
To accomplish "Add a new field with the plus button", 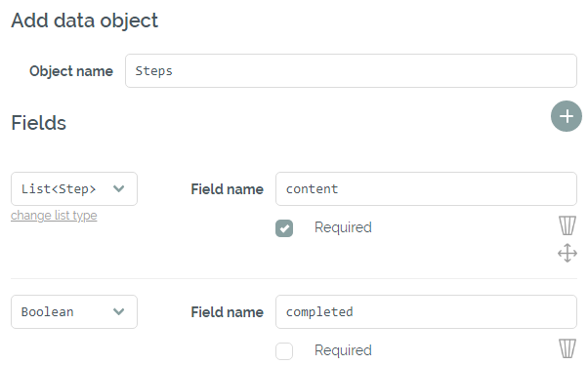I will 566,116.
